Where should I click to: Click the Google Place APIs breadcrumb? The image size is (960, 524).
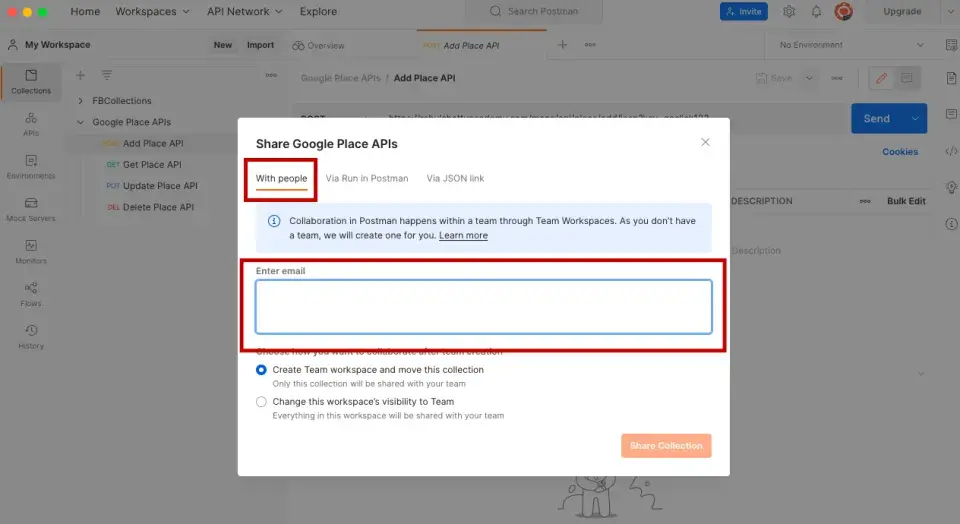[x=340, y=78]
